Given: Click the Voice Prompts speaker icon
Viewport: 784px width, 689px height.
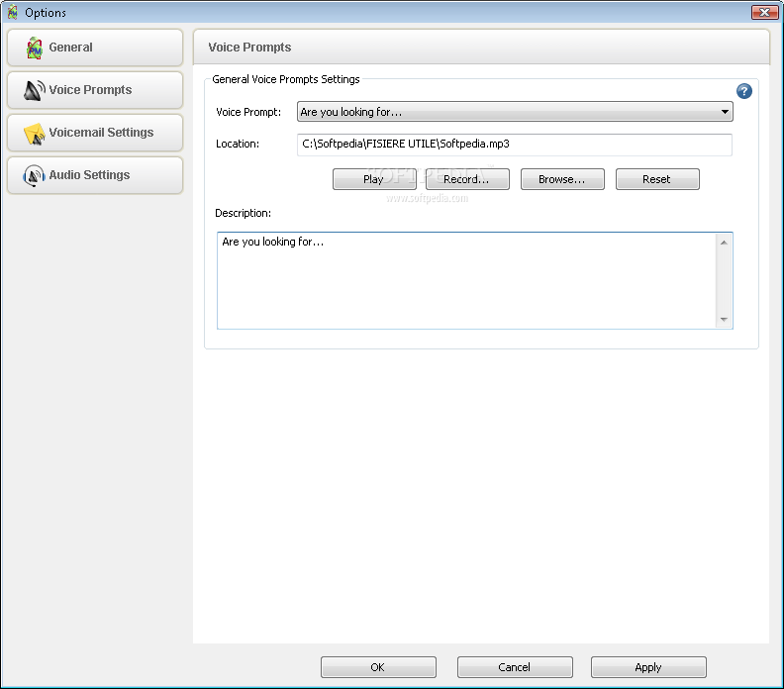Looking at the screenshot, I should (x=34, y=90).
